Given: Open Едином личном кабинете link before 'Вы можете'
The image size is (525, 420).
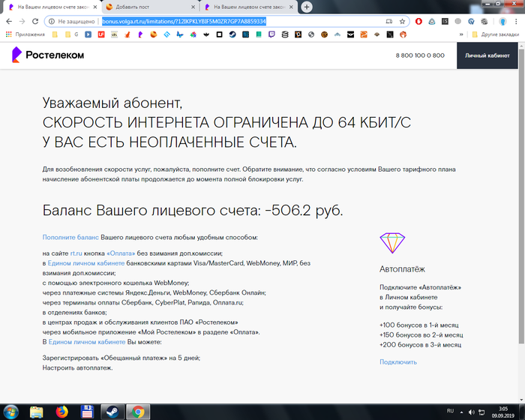Looking at the screenshot, I should tap(87, 342).
